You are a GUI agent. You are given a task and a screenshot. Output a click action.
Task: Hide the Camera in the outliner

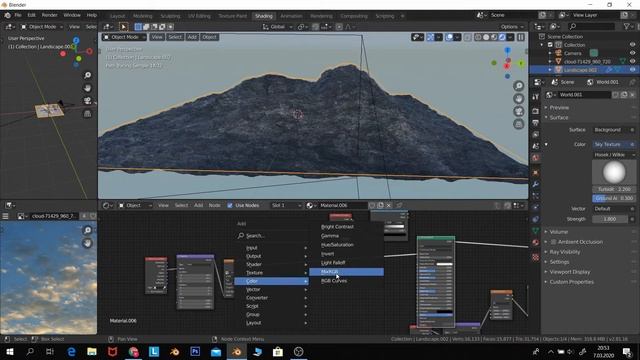coord(632,53)
